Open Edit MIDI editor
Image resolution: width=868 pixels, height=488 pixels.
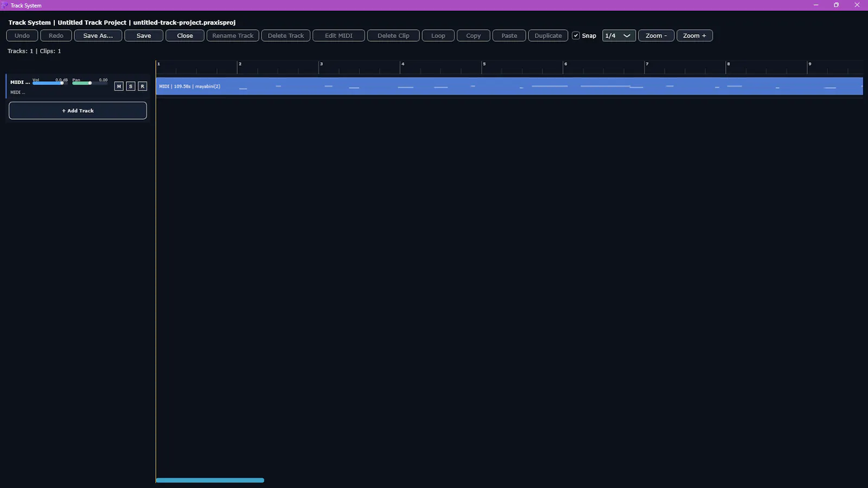[x=339, y=36]
